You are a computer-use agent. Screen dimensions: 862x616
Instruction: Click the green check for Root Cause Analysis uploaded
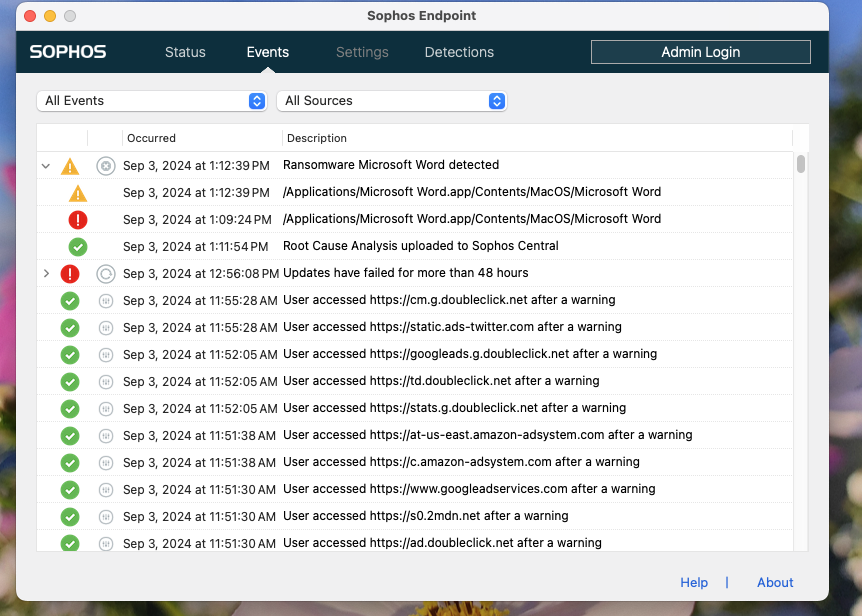pos(78,247)
